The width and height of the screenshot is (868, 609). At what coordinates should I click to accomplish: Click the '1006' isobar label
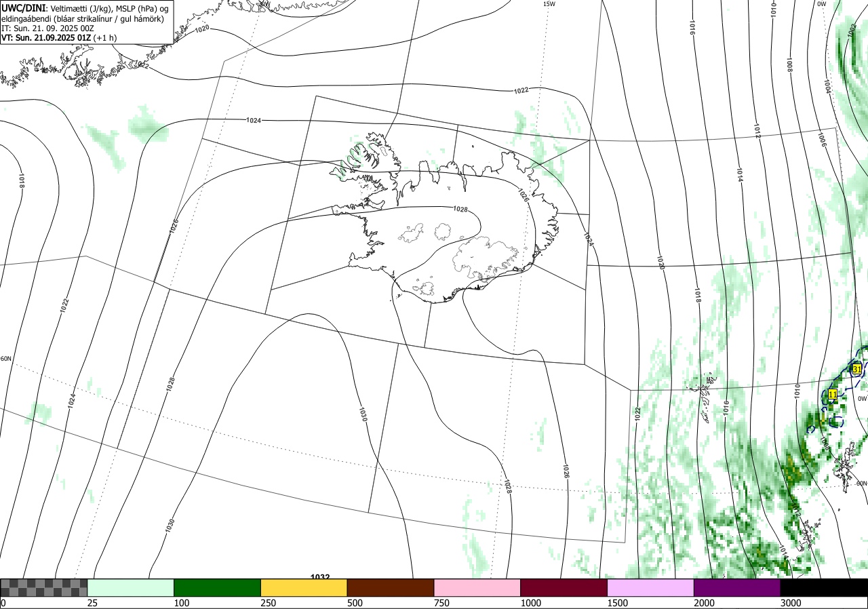(821, 139)
